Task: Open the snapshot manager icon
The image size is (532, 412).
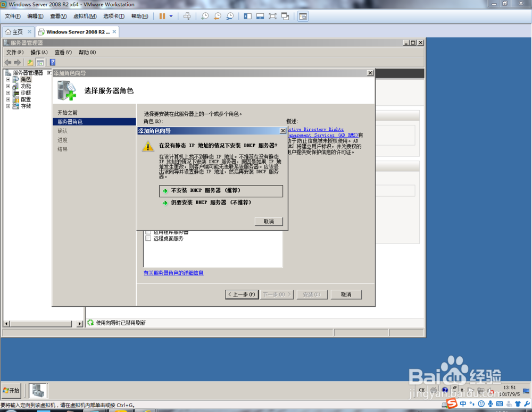Action: (230, 16)
